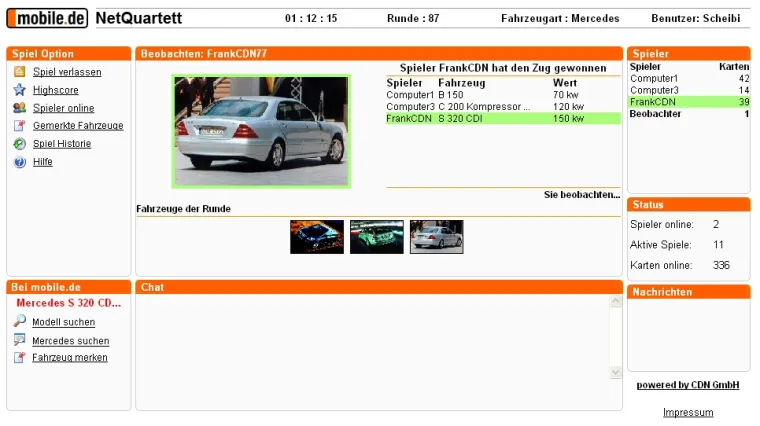This screenshot has height=426, width=760.
Task: Click the Karten column header
Action: pos(734,67)
